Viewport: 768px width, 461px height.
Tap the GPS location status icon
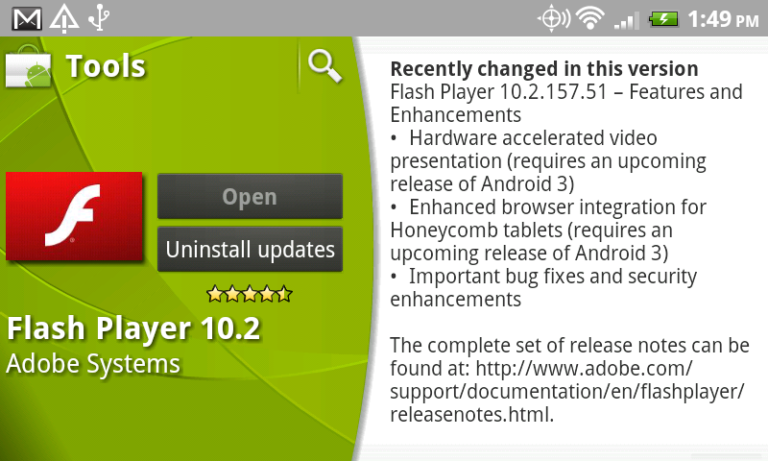553,19
